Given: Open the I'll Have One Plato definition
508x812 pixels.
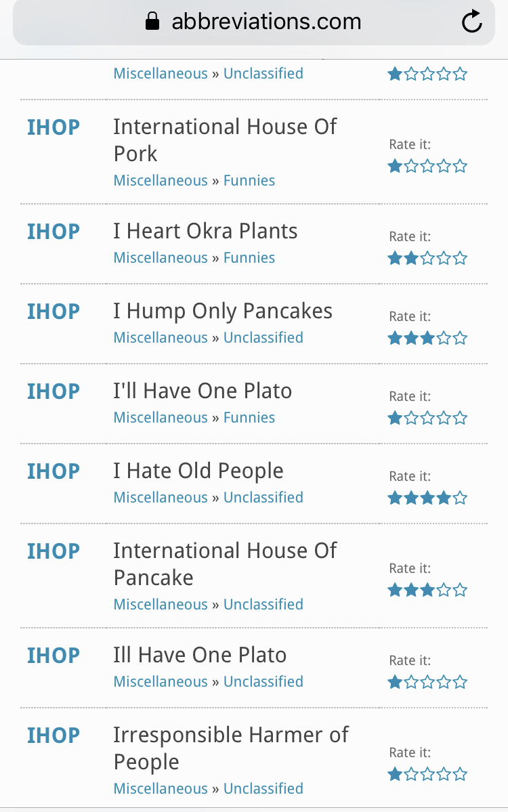Looking at the screenshot, I should point(203,391).
